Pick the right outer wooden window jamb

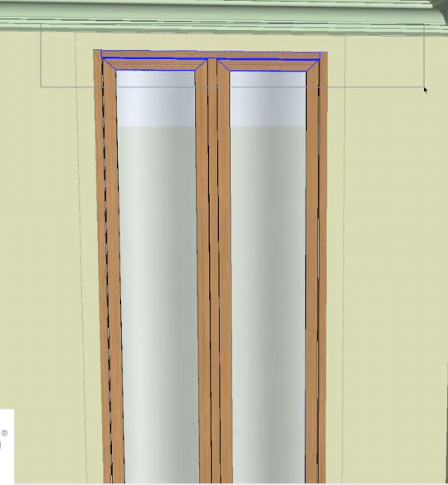coord(323,266)
